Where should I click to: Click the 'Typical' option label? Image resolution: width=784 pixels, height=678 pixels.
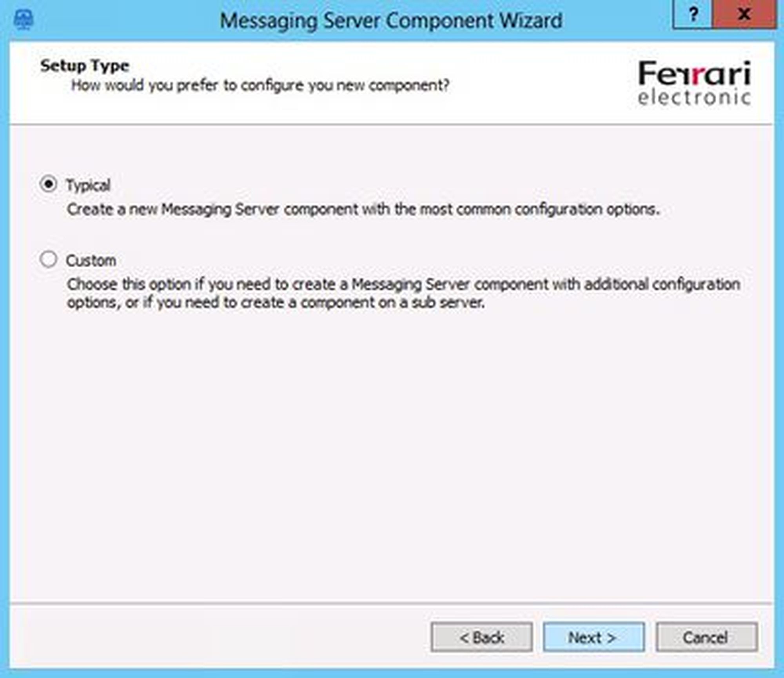coord(88,185)
